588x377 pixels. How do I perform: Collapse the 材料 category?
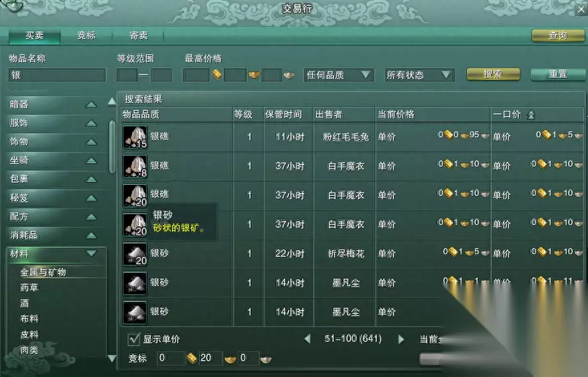click(x=91, y=254)
